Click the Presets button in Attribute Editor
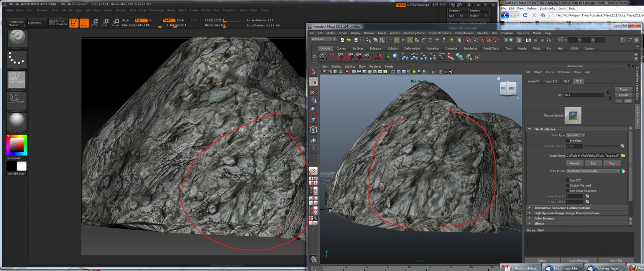 click(623, 95)
